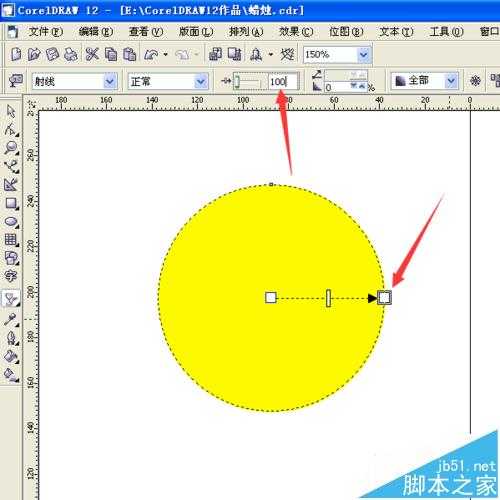Viewport: 500px width, 500px height.
Task: Click the Freeze transparency snowflake icon
Action: click(475, 81)
